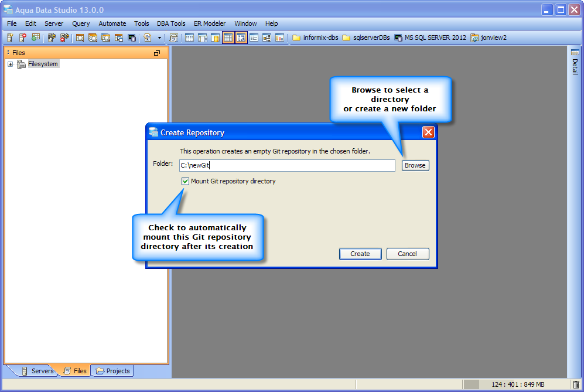Switch to the Files tab
The height and width of the screenshot is (392, 584).
[x=76, y=371]
